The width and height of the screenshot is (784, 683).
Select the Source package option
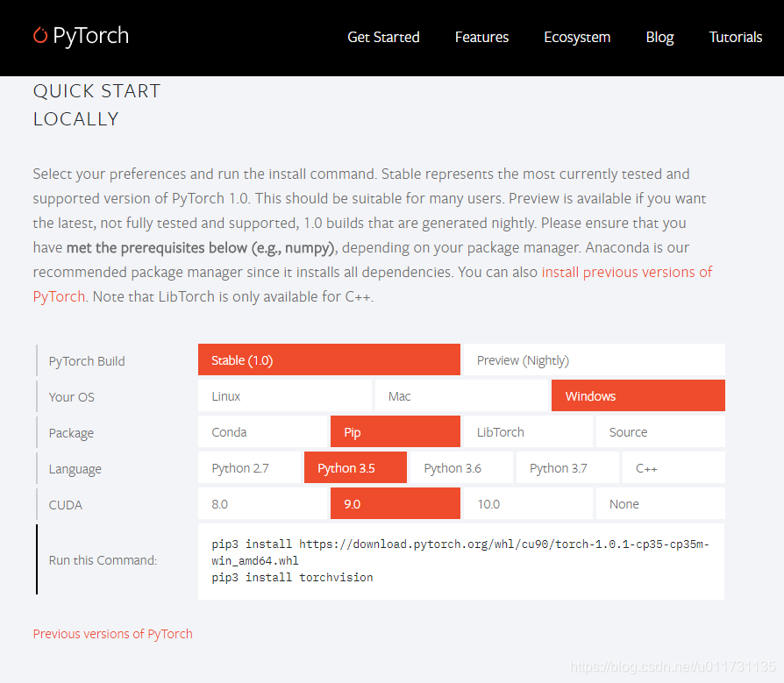660,431
